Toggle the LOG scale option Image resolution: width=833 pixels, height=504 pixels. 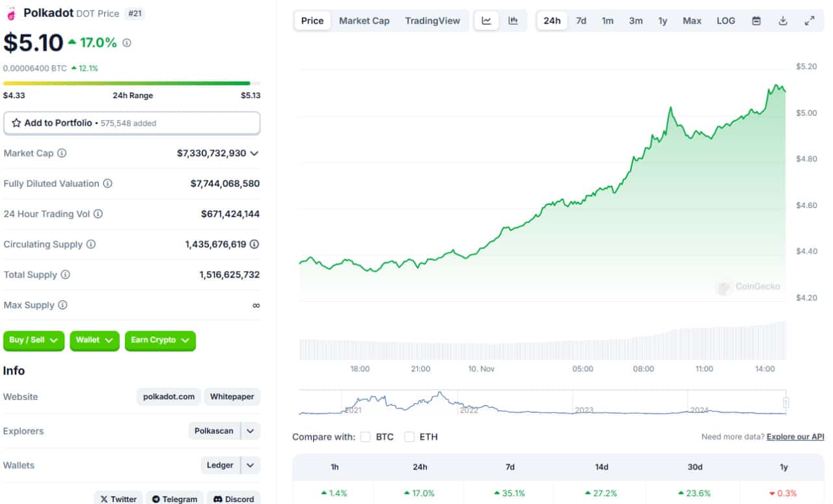[x=726, y=21]
